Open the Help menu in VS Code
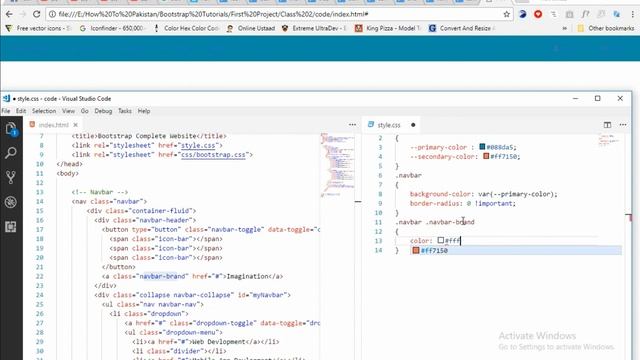The image size is (640, 360). 144,111
